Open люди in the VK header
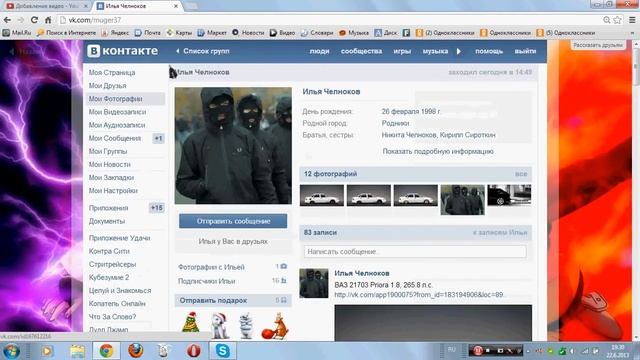640x360 pixels. pyautogui.click(x=319, y=51)
